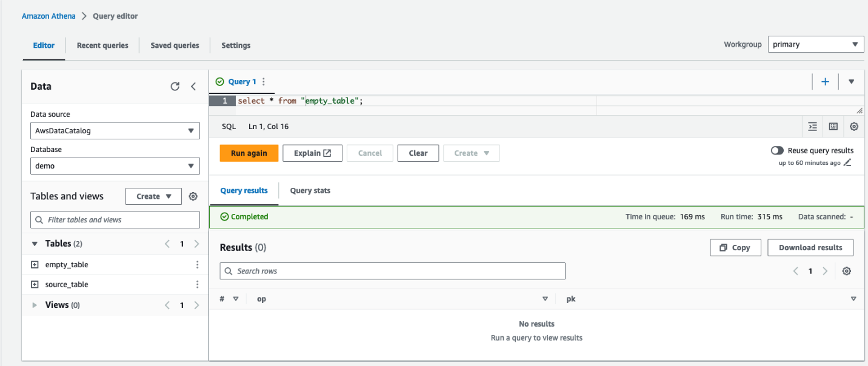Click the Search rows input field
Image resolution: width=868 pixels, height=366 pixels.
pos(392,271)
